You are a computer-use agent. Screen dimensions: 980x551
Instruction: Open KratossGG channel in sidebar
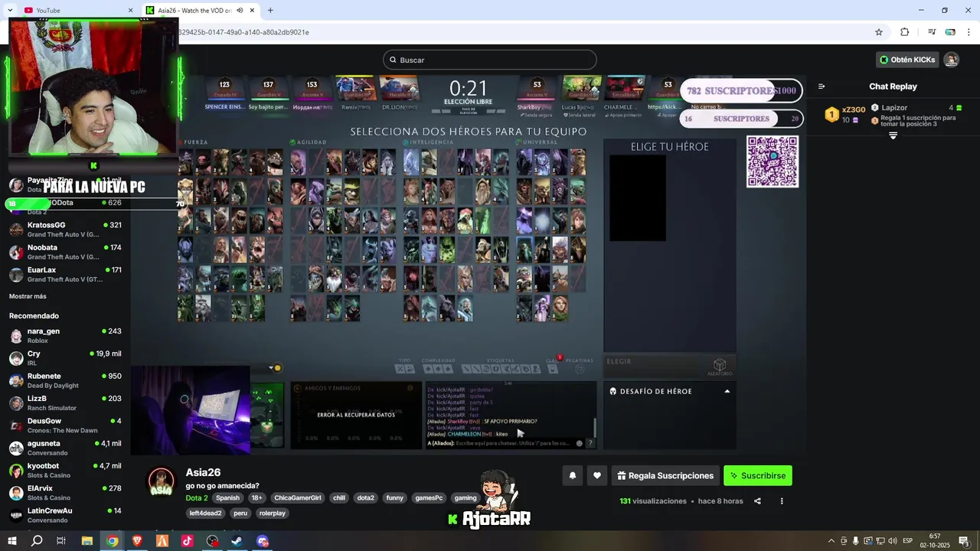point(65,230)
